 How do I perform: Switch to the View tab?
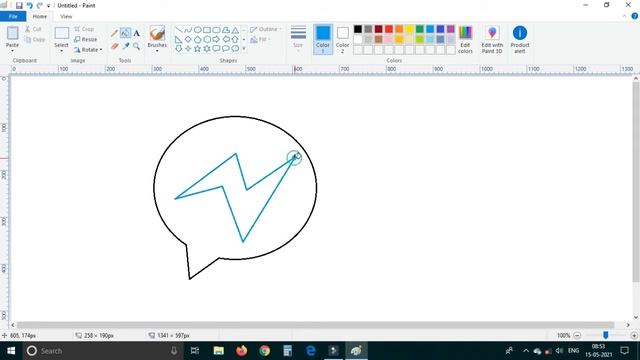click(x=66, y=16)
